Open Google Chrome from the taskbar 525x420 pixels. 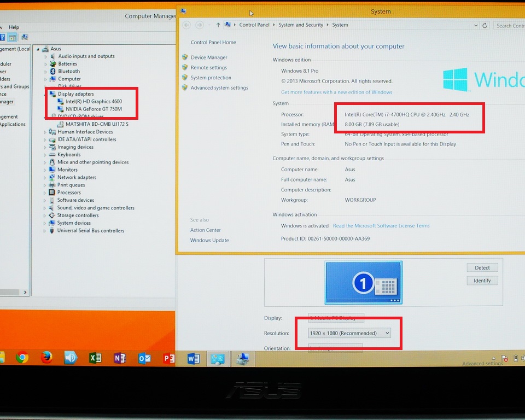[x=22, y=358]
